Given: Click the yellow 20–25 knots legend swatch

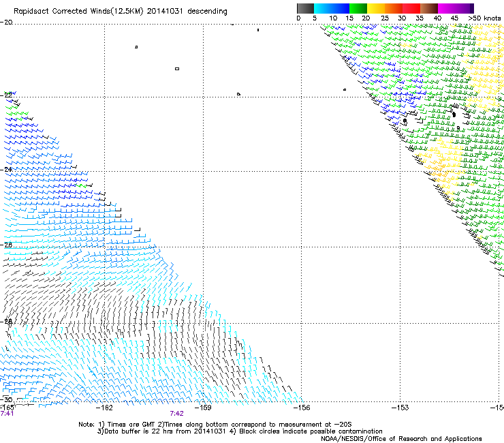Looking at the screenshot, I should (x=376, y=8).
